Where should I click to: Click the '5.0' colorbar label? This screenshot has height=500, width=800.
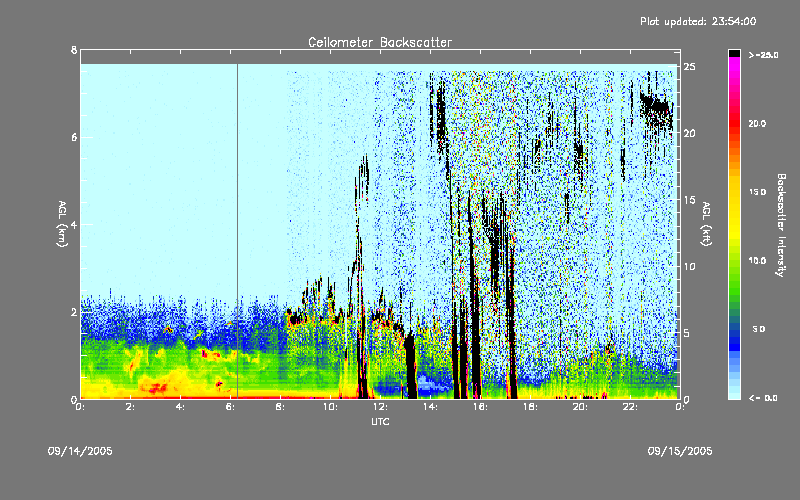tap(759, 329)
